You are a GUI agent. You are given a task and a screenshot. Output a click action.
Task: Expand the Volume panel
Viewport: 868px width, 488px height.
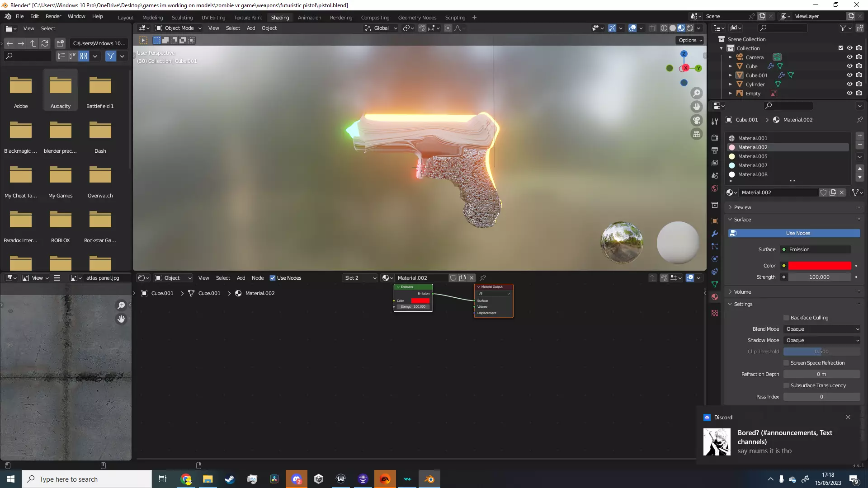click(x=742, y=292)
